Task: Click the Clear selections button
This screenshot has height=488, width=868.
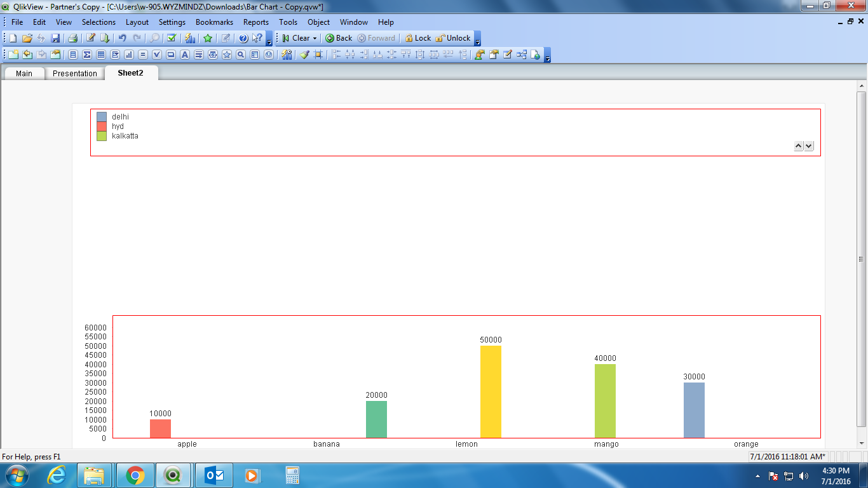Action: 295,38
